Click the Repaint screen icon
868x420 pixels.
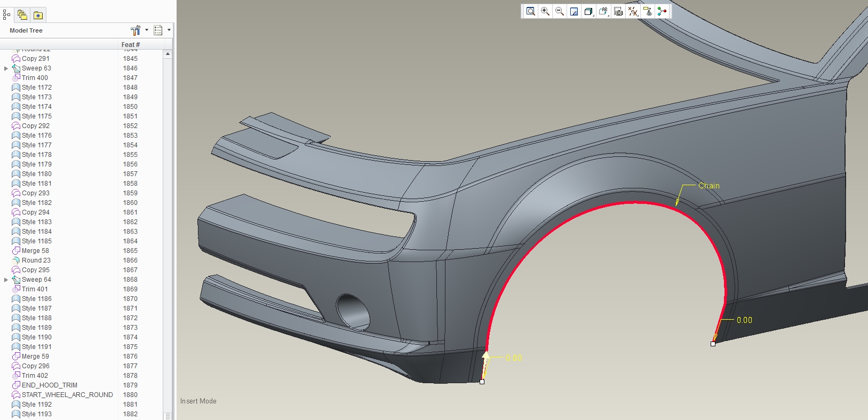pos(574,11)
